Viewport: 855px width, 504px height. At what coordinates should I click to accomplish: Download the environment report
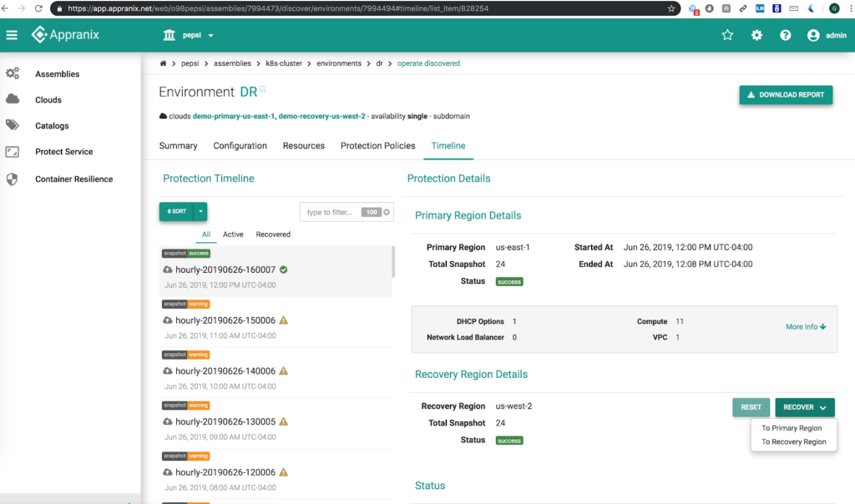click(786, 95)
